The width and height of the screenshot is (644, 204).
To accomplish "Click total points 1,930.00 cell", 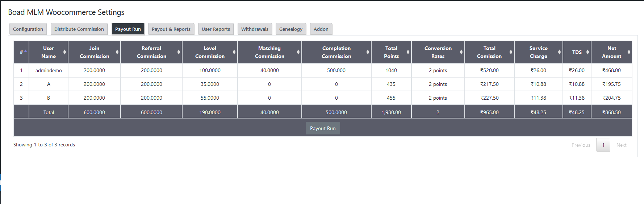I will 391,112.
